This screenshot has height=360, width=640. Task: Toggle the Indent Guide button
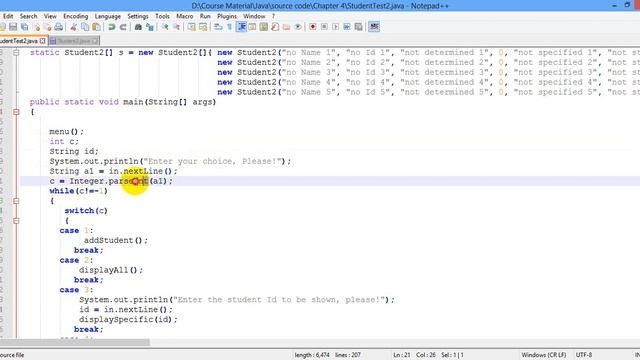241,27
